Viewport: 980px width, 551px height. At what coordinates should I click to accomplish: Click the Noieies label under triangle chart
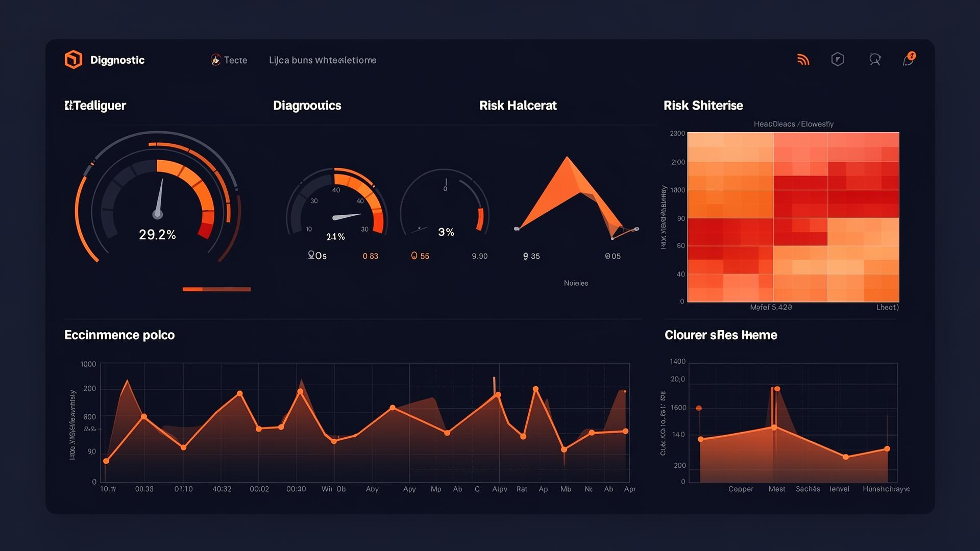click(x=576, y=283)
